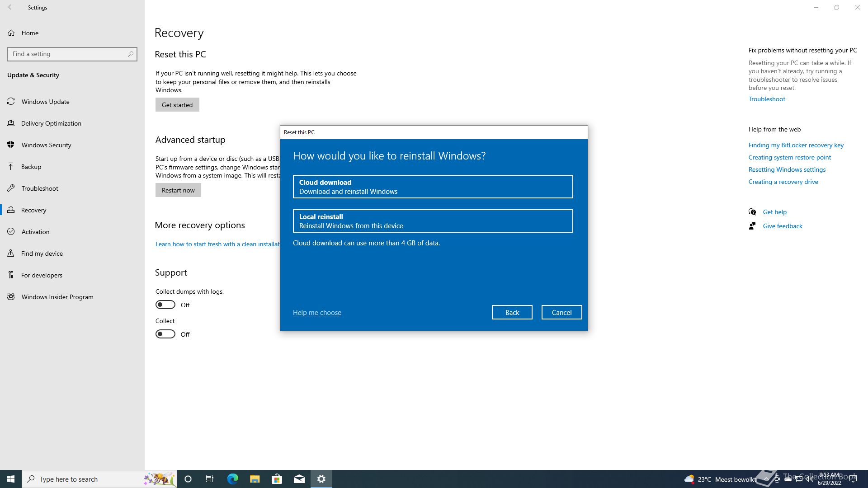Click the Home house icon
This screenshot has height=488, width=868.
(11, 33)
